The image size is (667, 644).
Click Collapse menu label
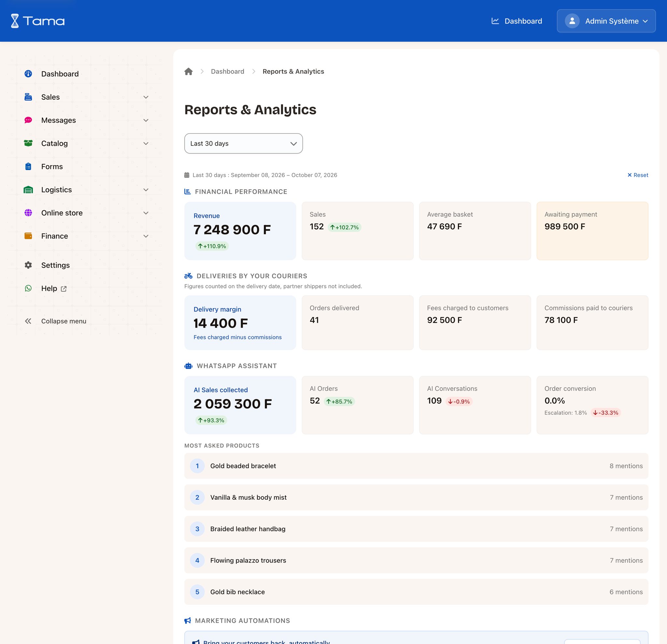click(x=64, y=321)
